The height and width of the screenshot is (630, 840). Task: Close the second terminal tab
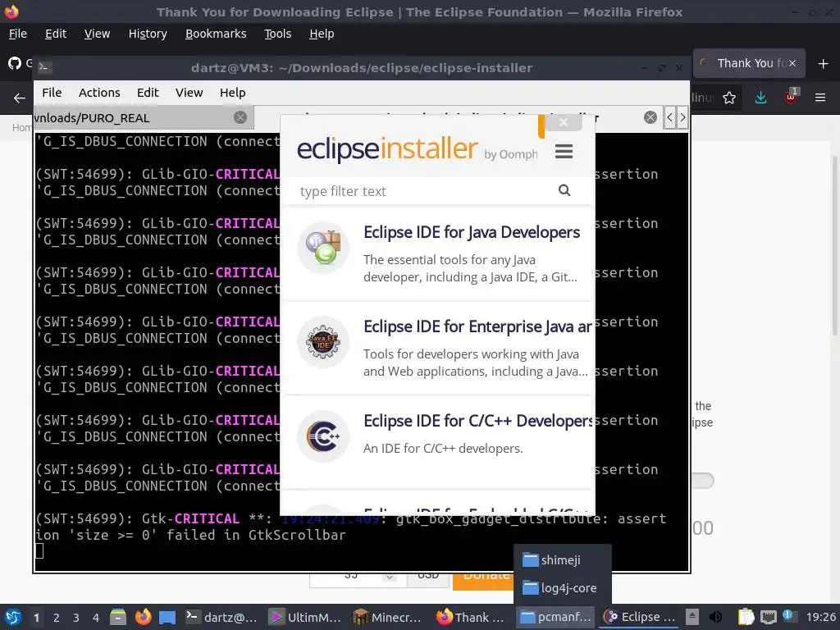651,117
